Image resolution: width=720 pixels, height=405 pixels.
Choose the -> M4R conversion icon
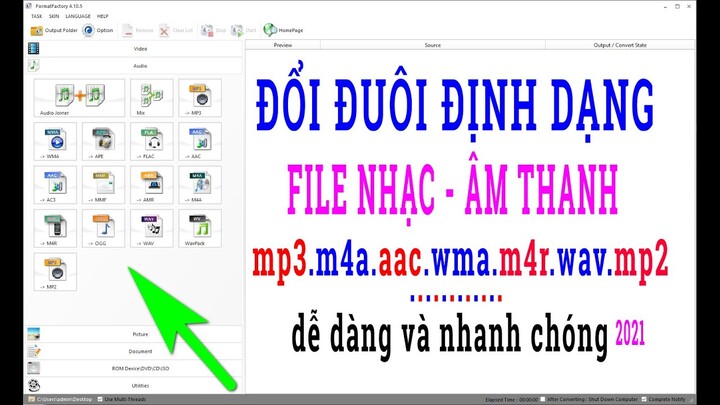click(55, 228)
